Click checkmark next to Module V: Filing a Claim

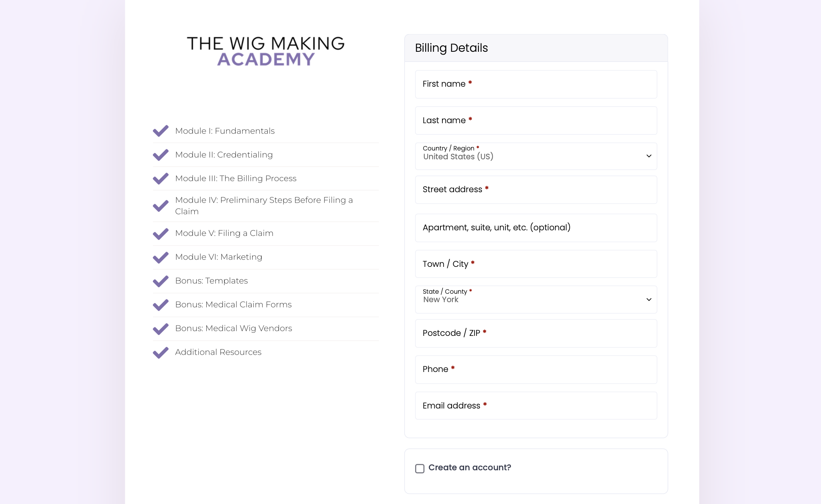pyautogui.click(x=161, y=234)
